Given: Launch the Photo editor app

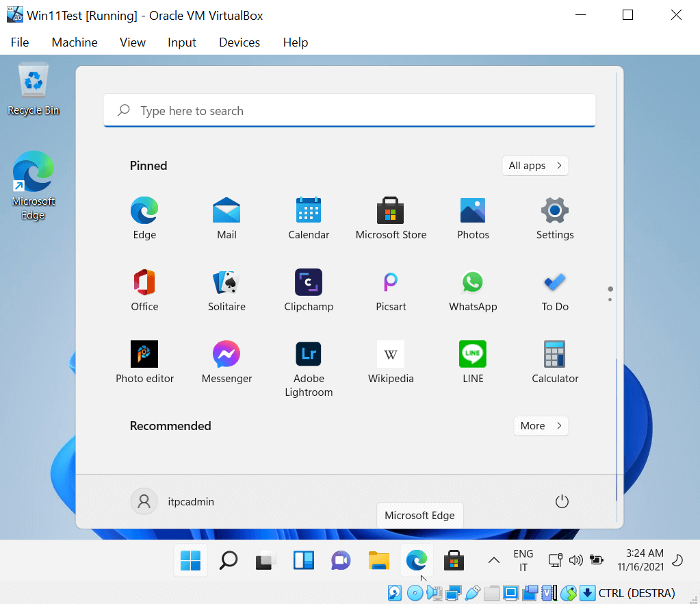Looking at the screenshot, I should (x=144, y=362).
